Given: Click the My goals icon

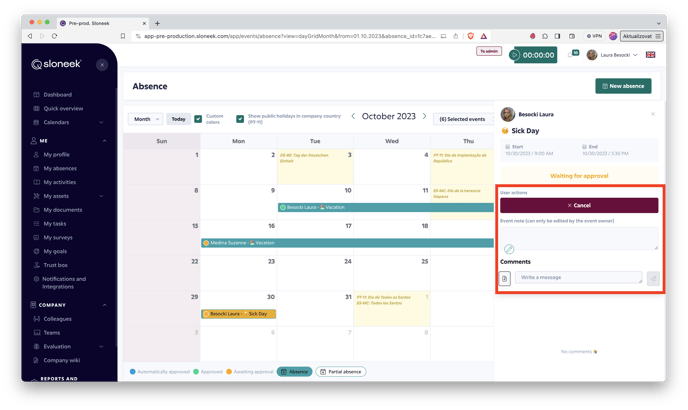Looking at the screenshot, I should 36,252.
